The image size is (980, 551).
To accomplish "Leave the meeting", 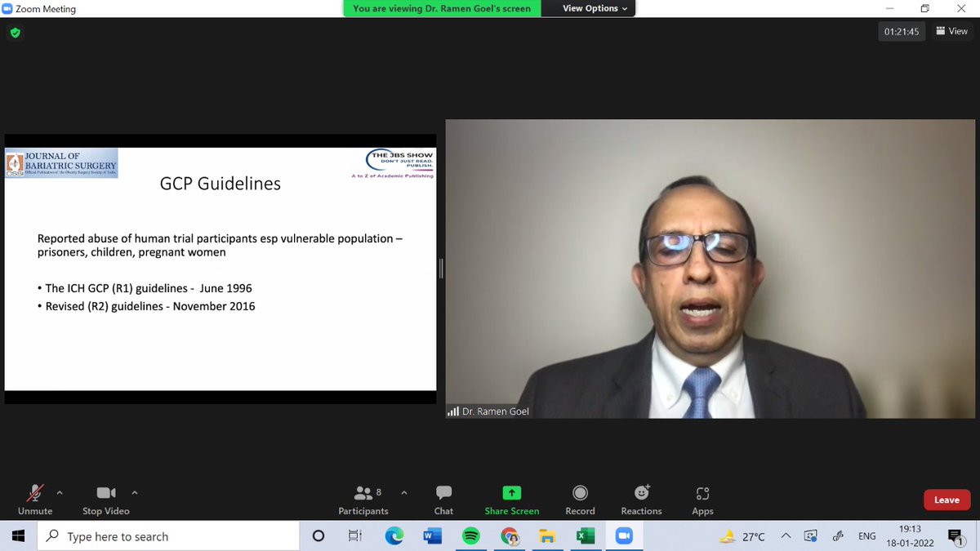I will [x=947, y=500].
